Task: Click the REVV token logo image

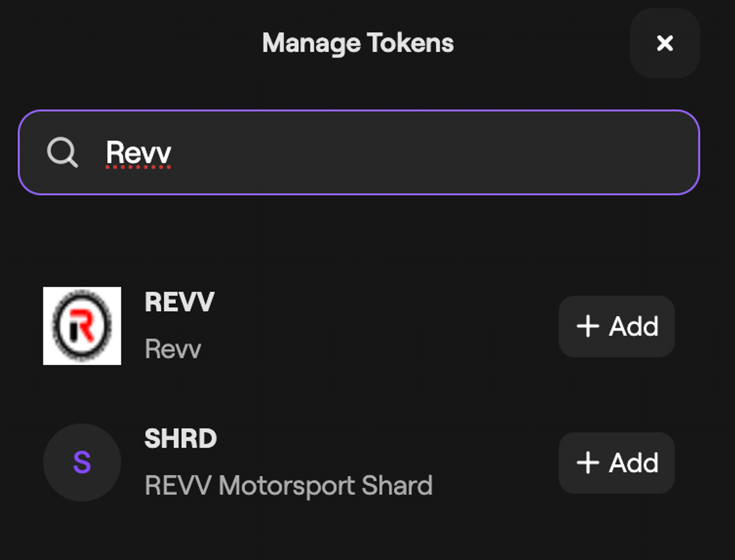Action: click(x=82, y=326)
